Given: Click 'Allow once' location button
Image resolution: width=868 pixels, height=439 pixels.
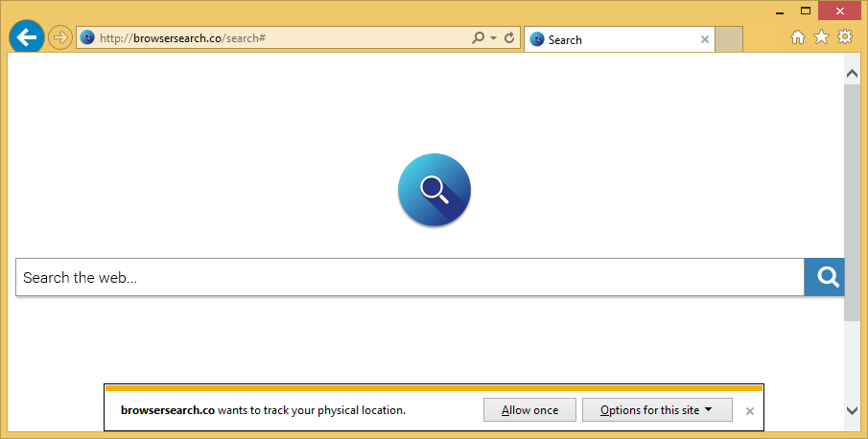Looking at the screenshot, I should click(529, 410).
